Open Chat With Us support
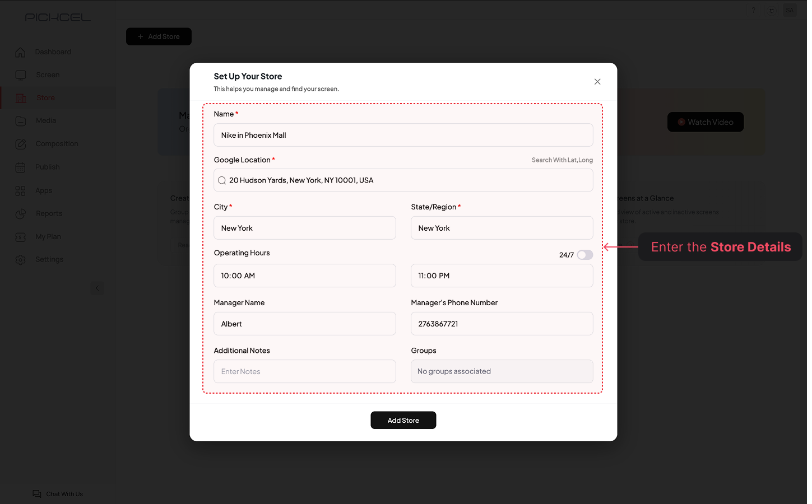812x504 pixels. coord(58,494)
